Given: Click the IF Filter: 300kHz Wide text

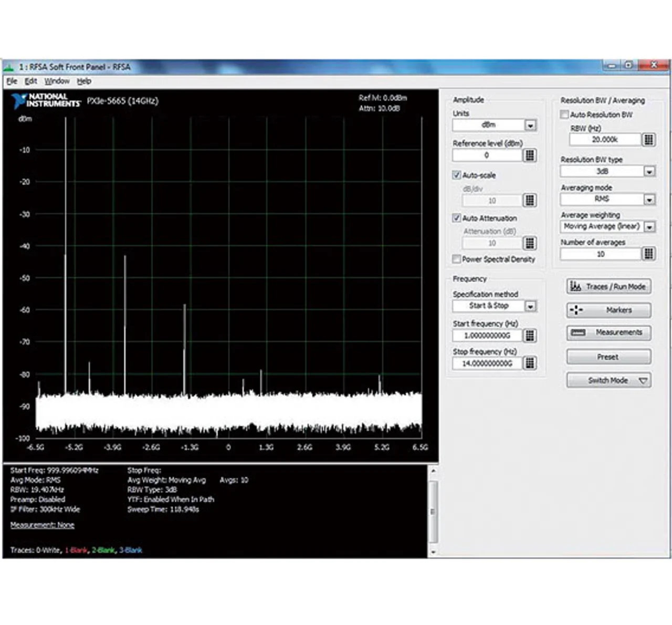Looking at the screenshot, I should tap(45, 509).
